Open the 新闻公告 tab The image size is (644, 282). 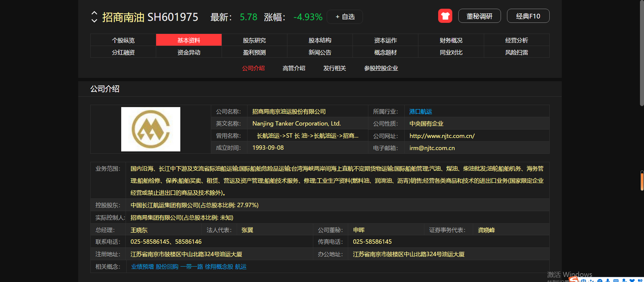[320, 52]
